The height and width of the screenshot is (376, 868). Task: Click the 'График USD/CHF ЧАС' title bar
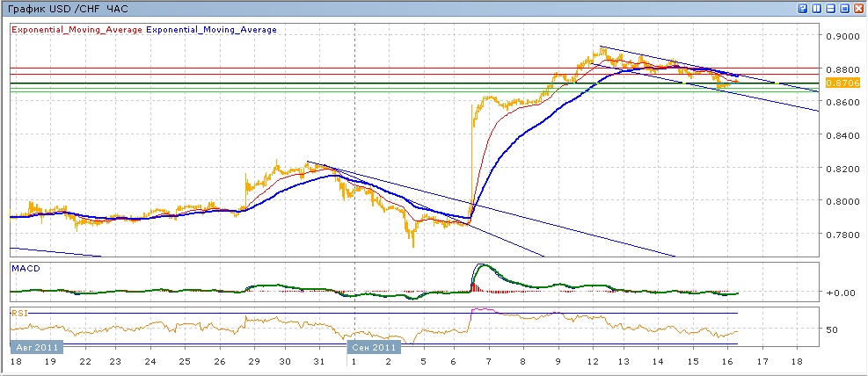(67, 8)
